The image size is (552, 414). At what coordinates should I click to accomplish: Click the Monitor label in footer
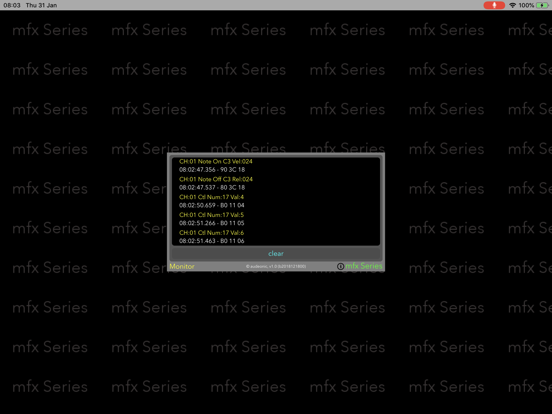pos(182,266)
